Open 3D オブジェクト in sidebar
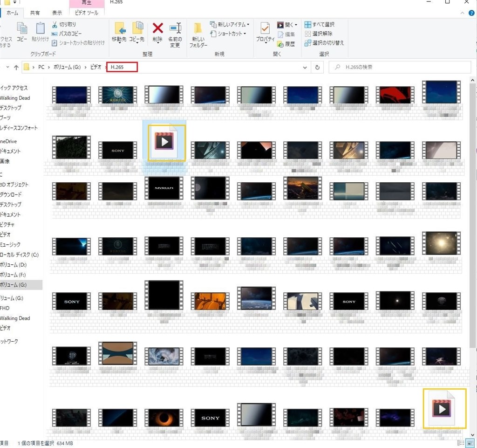 pos(14,185)
